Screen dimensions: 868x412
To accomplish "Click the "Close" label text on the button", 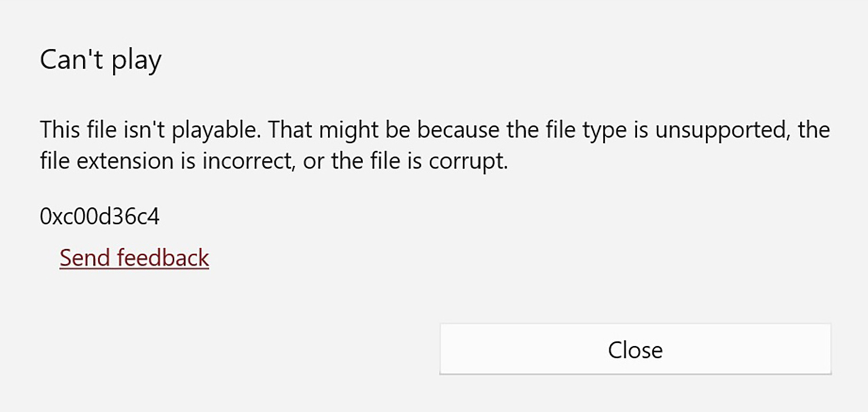I will (x=635, y=350).
